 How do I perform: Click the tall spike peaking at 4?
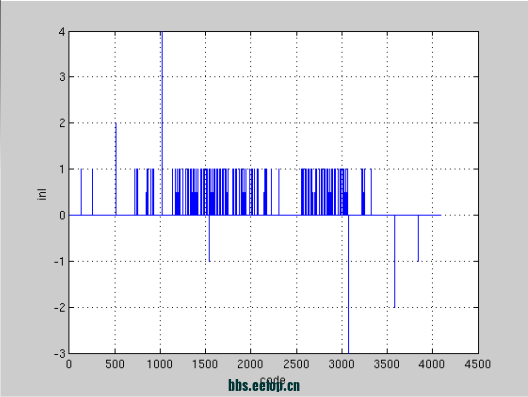tap(162, 123)
